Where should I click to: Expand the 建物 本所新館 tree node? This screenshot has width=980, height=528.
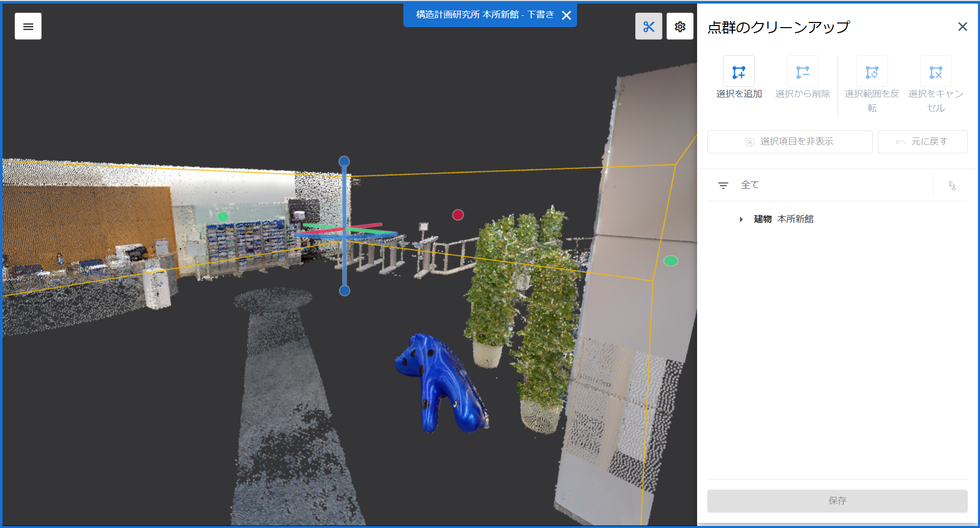point(741,219)
